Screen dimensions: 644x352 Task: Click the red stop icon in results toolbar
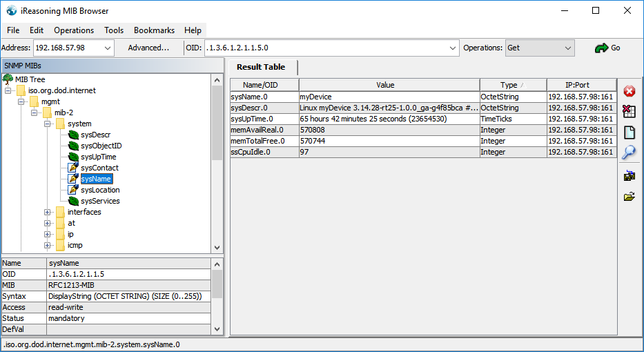629,91
